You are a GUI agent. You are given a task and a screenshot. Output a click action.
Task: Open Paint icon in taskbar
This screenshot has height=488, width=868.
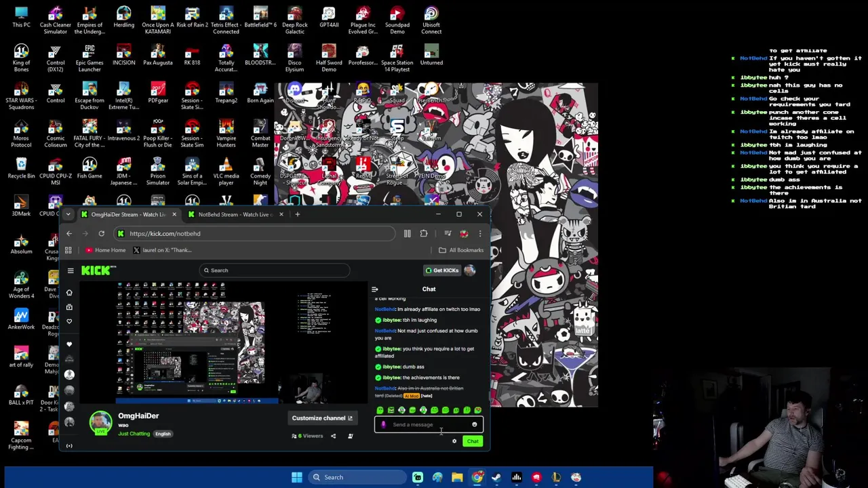click(437, 477)
